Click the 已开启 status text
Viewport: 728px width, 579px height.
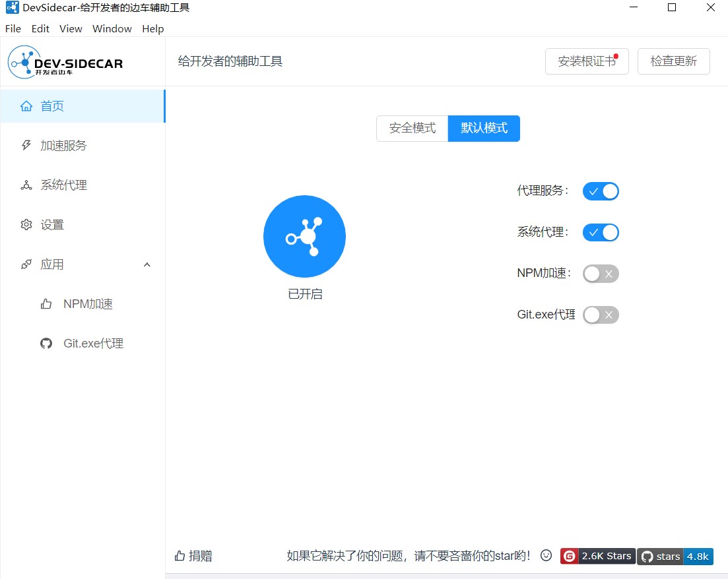click(x=305, y=294)
